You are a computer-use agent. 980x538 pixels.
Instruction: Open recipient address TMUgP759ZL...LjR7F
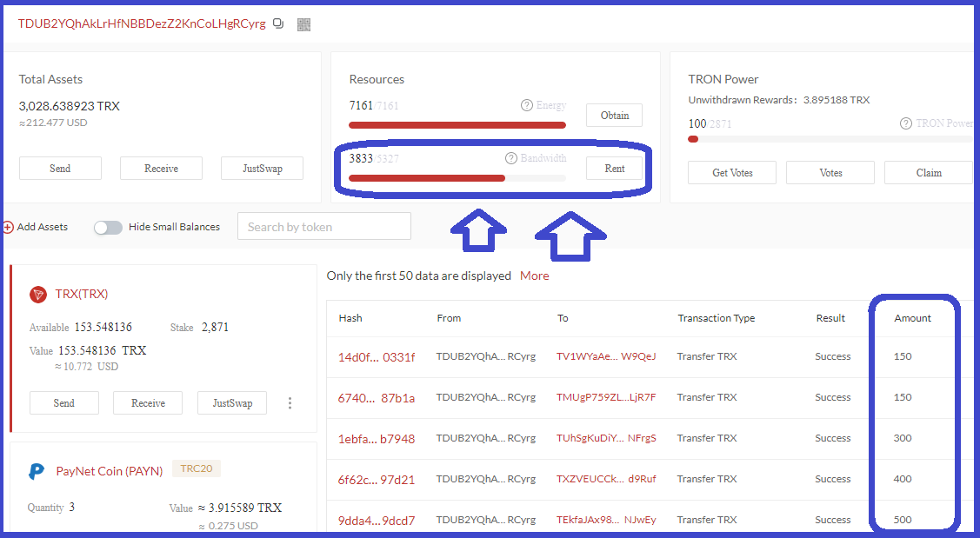click(x=606, y=397)
